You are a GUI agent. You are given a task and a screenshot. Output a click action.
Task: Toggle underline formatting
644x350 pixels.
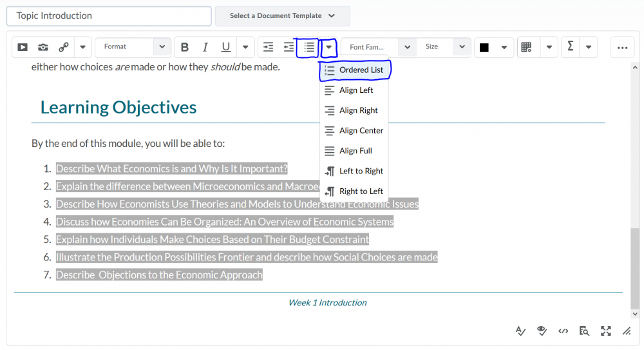pyautogui.click(x=226, y=47)
